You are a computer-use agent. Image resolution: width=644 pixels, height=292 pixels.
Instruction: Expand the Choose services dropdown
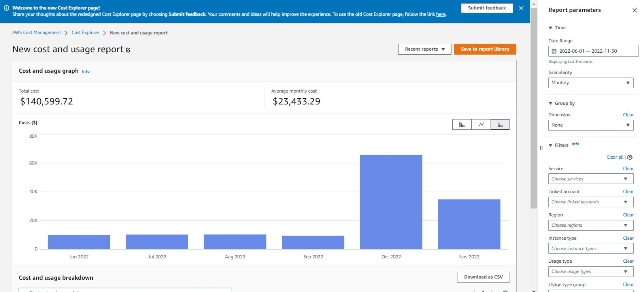591,179
